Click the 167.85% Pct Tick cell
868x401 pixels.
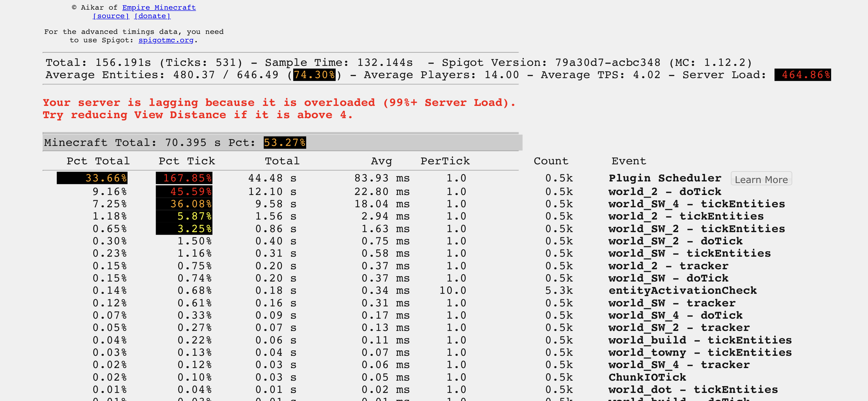(184, 178)
